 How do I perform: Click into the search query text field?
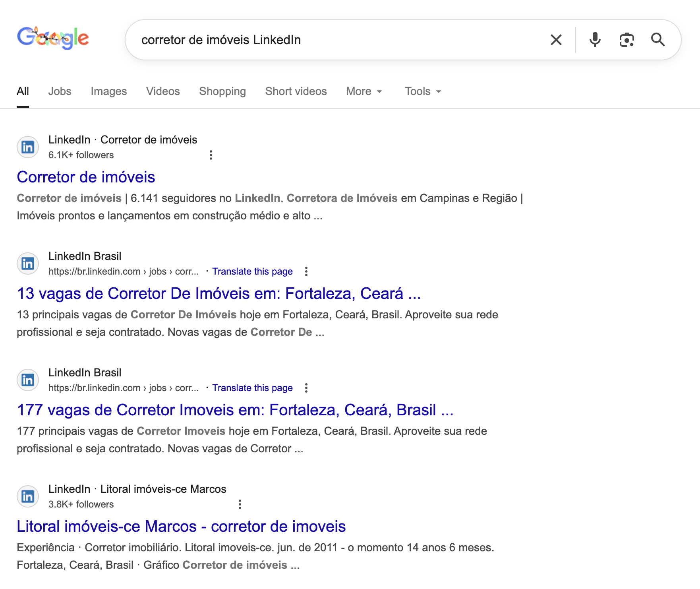338,40
